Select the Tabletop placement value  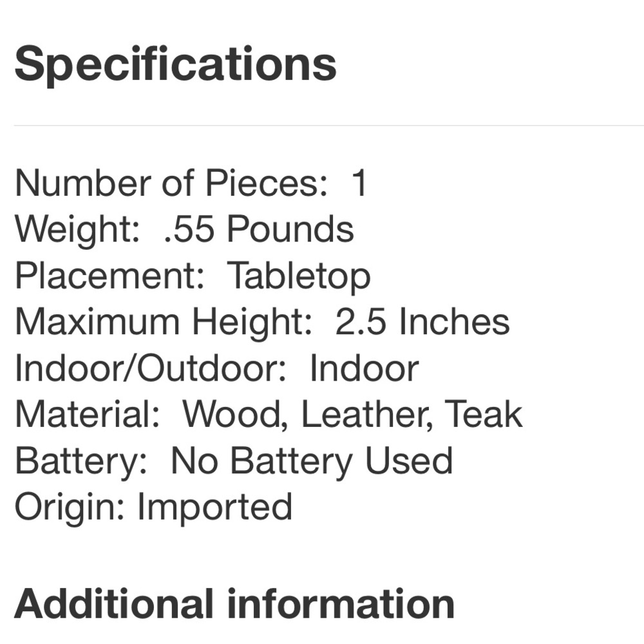(299, 276)
